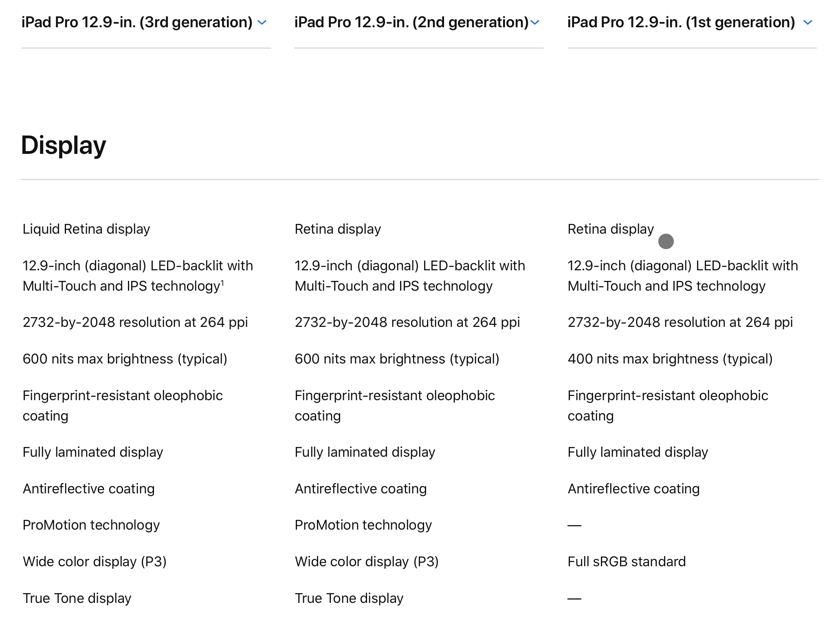Click the Display section heading
The image size is (840, 644).
click(64, 145)
